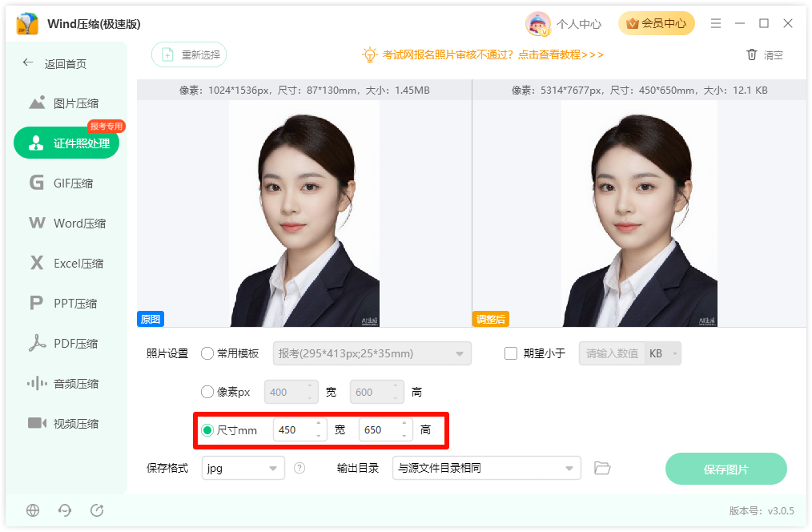Viewport: 812px width, 532px height.
Task: Select the 证件照处理 ID photo tab
Action: (x=66, y=143)
